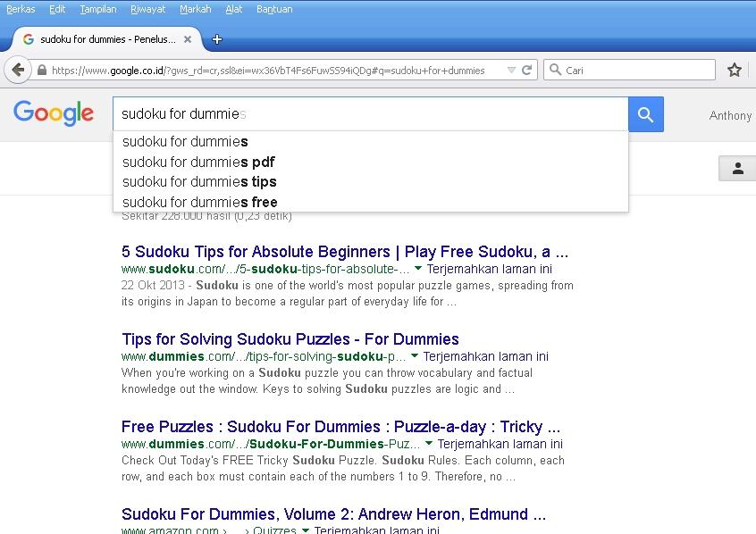Screen dimensions: 756x534
Task: Open 'Sudoku For Dummies, Volume 2' result
Action: 333,514
